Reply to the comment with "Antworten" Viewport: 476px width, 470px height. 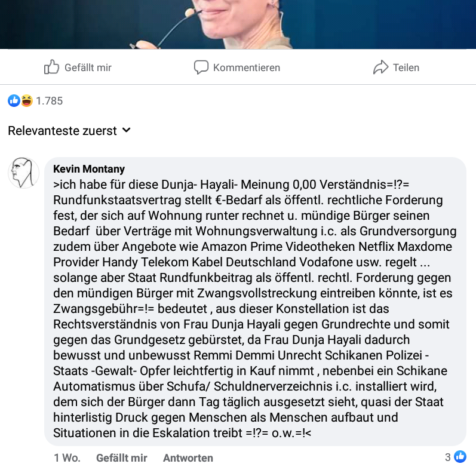tap(188, 458)
